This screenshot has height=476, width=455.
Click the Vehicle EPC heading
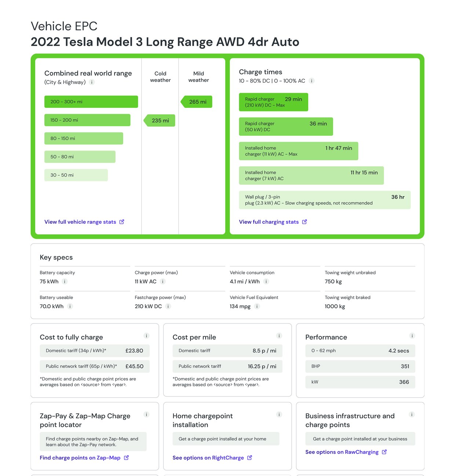[x=64, y=26]
